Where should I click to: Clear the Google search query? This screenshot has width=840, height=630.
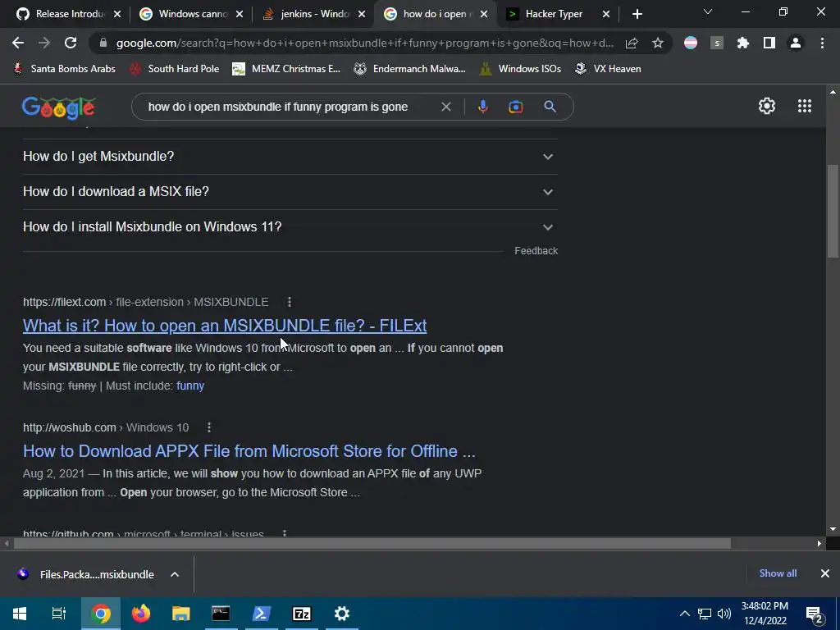coord(445,107)
